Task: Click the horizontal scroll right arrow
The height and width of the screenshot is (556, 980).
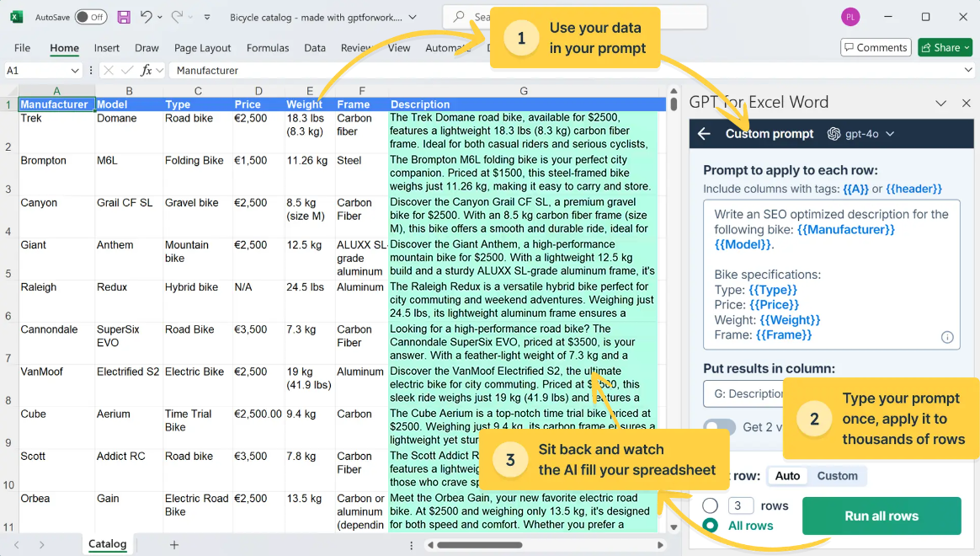Action: click(x=660, y=545)
